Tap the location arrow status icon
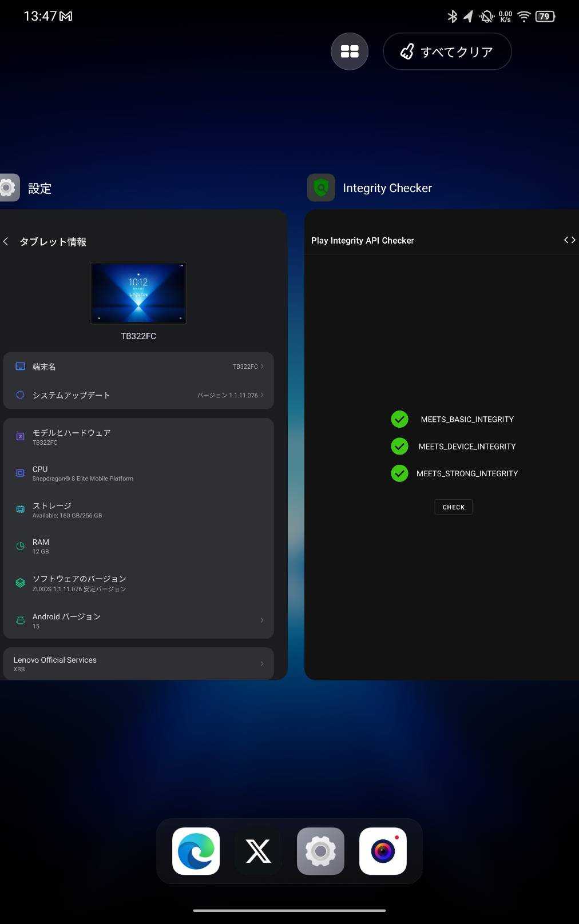 [468, 17]
